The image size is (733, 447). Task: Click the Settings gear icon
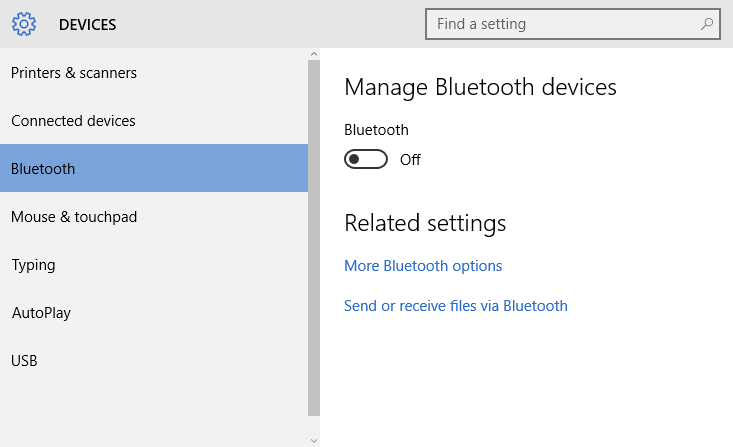pos(24,24)
